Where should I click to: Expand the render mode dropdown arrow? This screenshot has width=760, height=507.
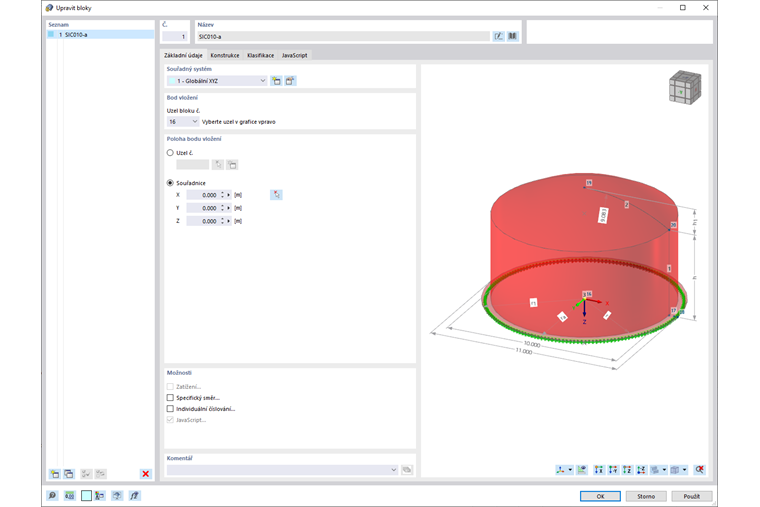(684, 470)
